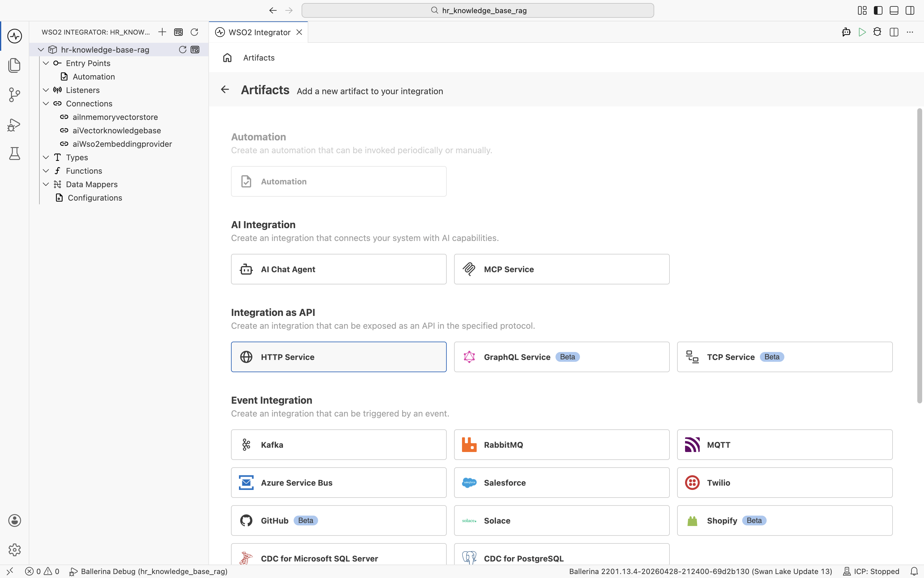Screen dimensions: 924x578
Task: Create a GraphQL Service artifact
Action: (x=562, y=357)
